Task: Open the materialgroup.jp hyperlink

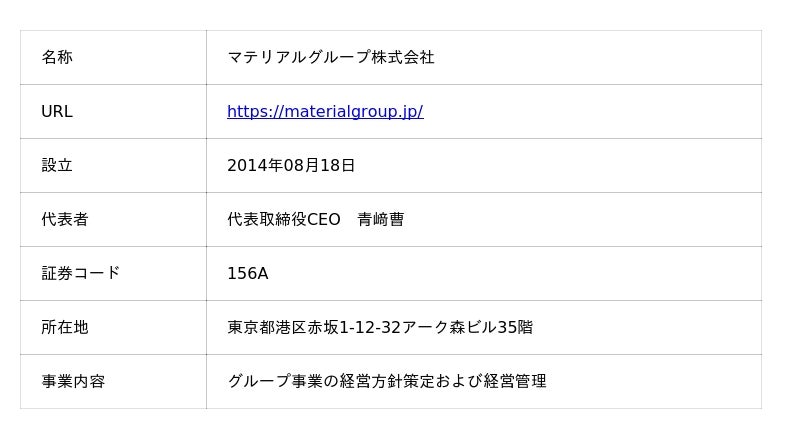Action: click(x=324, y=112)
